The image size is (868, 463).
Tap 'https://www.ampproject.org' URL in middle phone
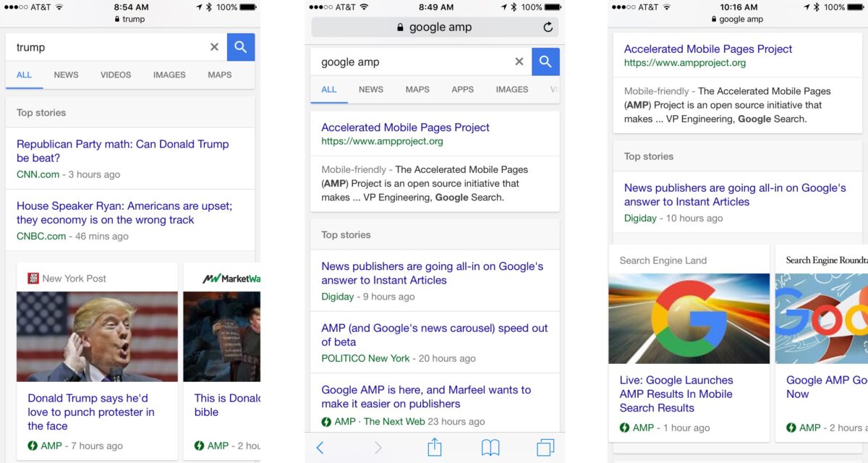(382, 141)
